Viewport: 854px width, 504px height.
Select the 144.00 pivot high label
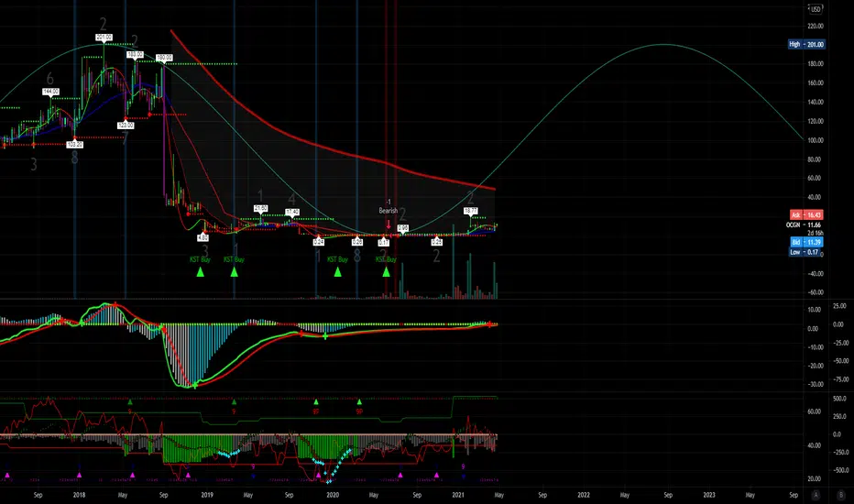[50, 92]
